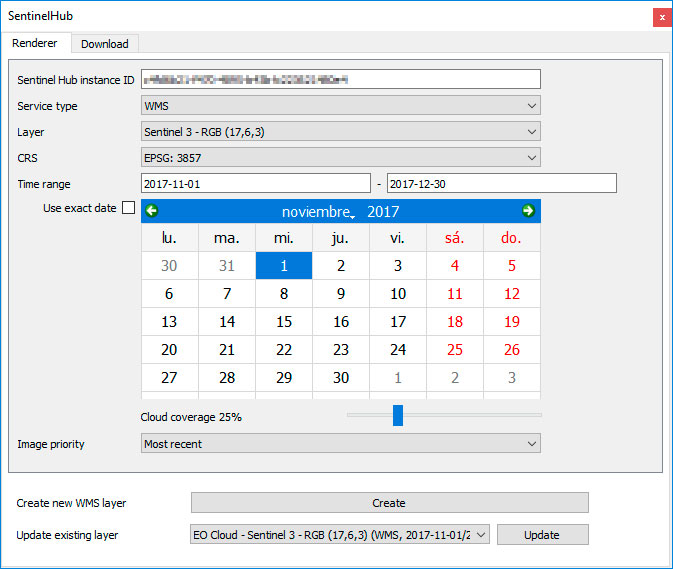Screen dimensions: 673x569
Task: Select November 14 in the calendar
Action: tap(227, 321)
